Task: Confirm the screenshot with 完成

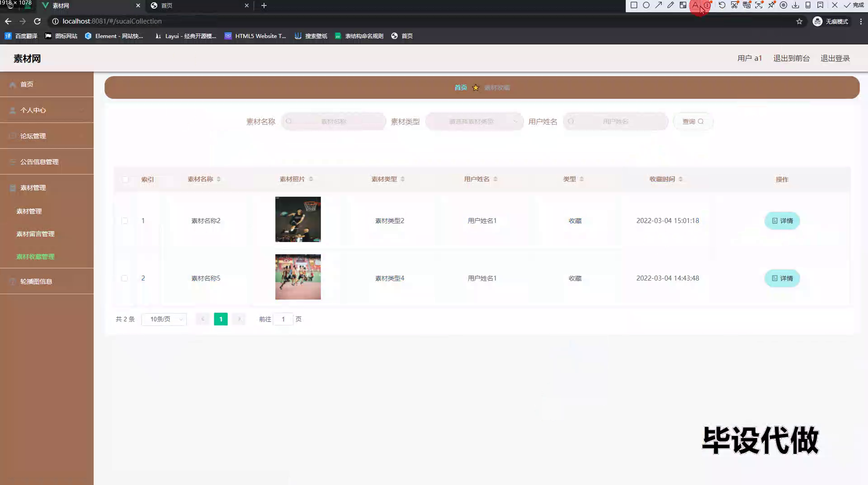Action: point(854,5)
